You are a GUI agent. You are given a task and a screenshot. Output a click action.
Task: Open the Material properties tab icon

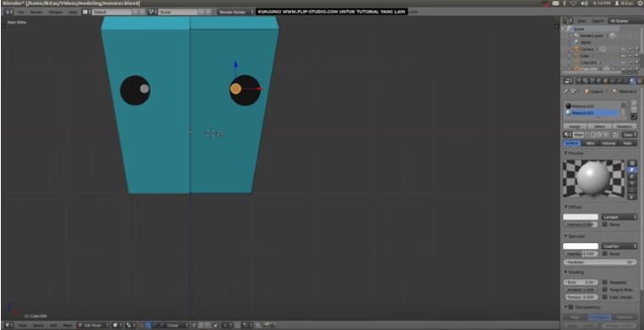(x=632, y=81)
